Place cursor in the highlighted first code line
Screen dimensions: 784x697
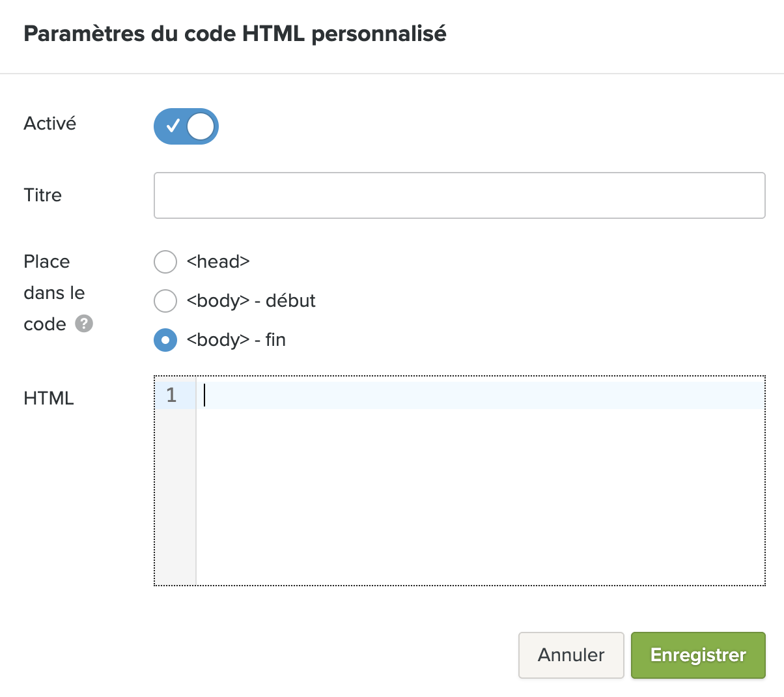[480, 395]
